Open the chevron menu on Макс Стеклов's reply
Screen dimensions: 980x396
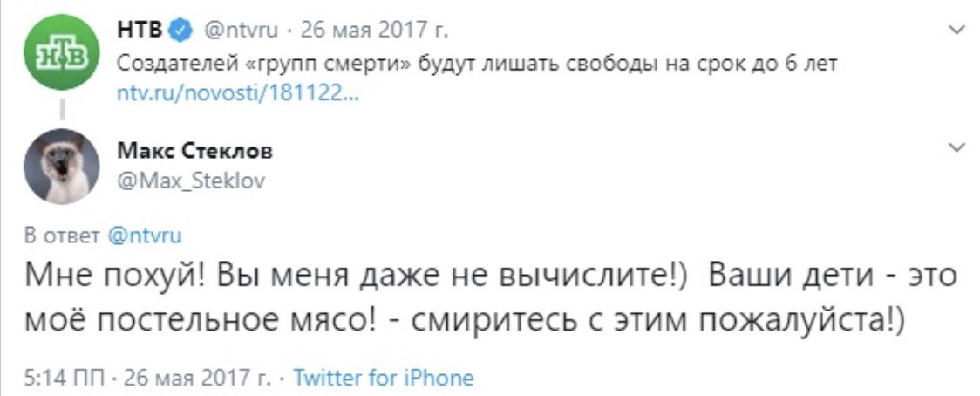tap(956, 147)
